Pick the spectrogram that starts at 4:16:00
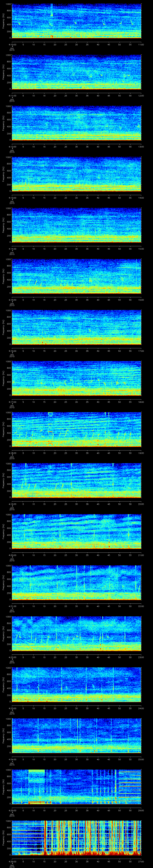 tap(77, 327)
